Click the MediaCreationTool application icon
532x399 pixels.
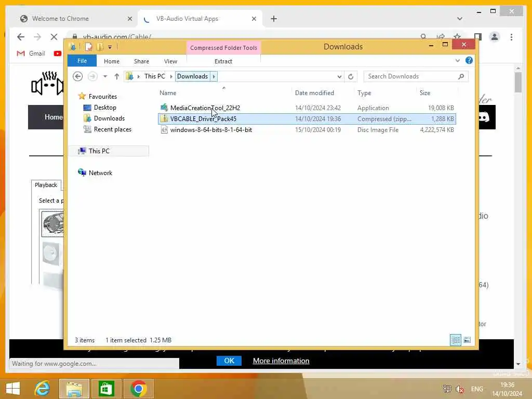click(164, 108)
